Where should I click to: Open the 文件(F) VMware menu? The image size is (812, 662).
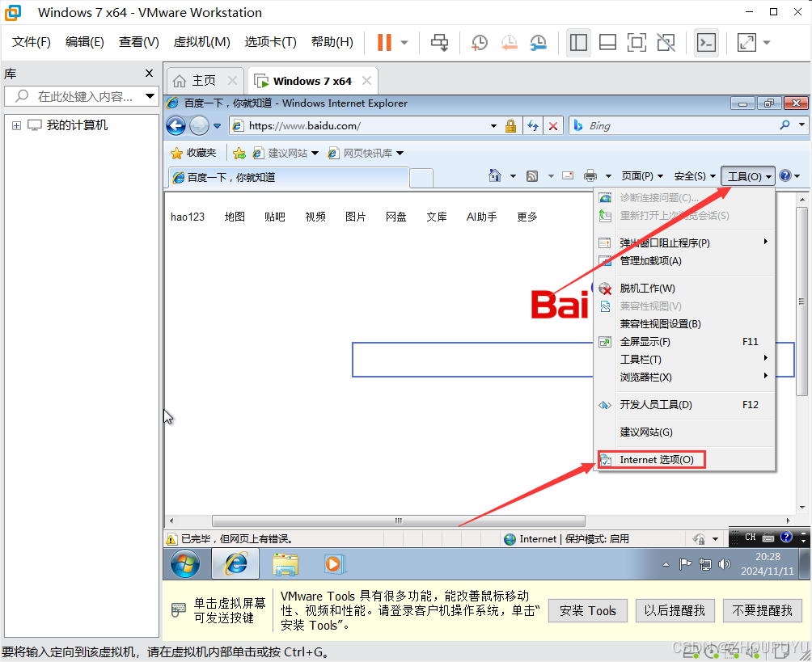(x=31, y=42)
